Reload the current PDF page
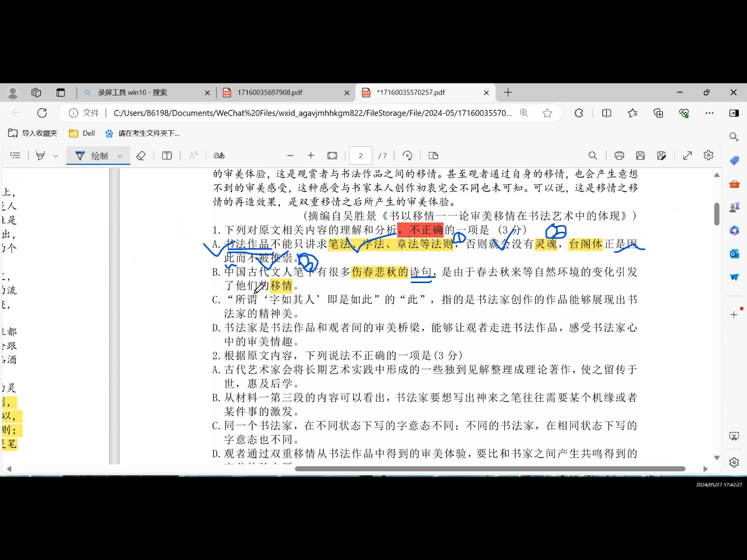 click(x=42, y=113)
